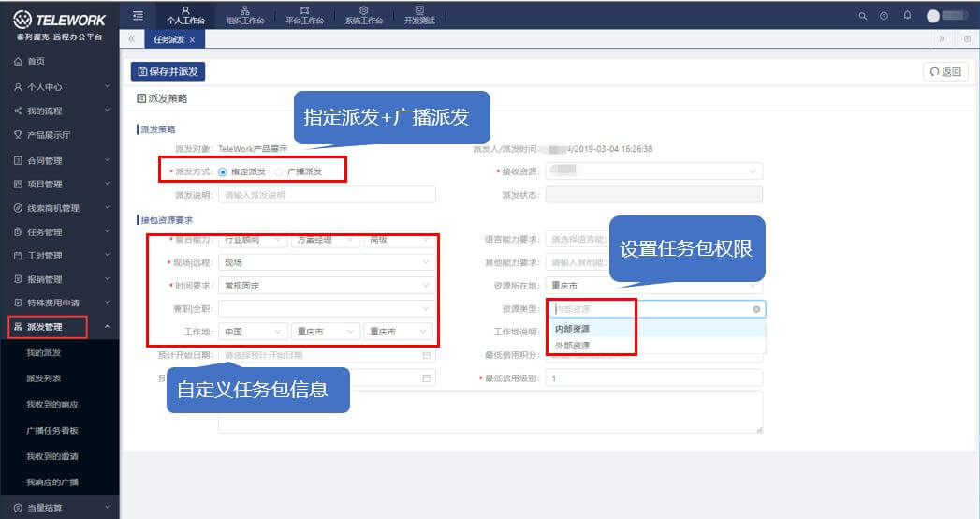Click the help icon in top bar

point(885,16)
